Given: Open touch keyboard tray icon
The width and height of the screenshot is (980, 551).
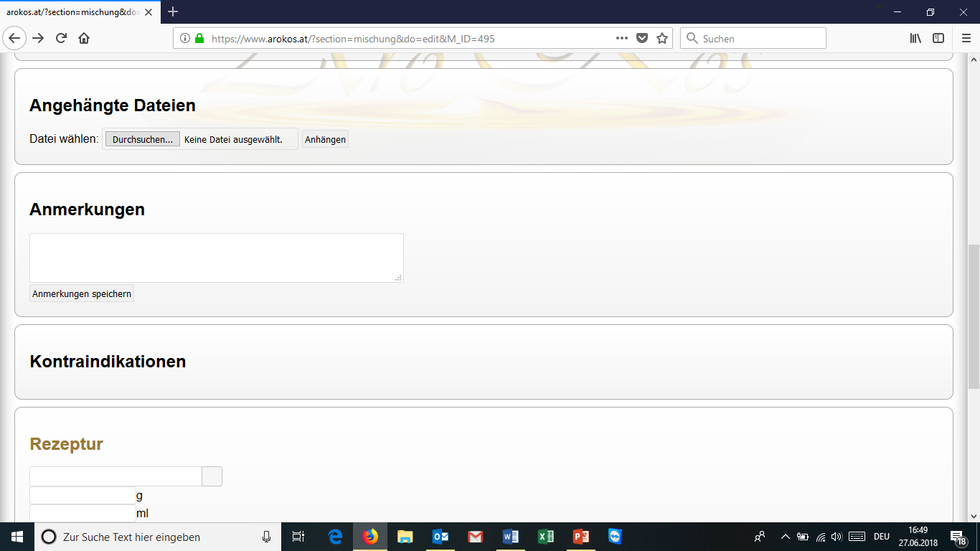Looking at the screenshot, I should 857,537.
